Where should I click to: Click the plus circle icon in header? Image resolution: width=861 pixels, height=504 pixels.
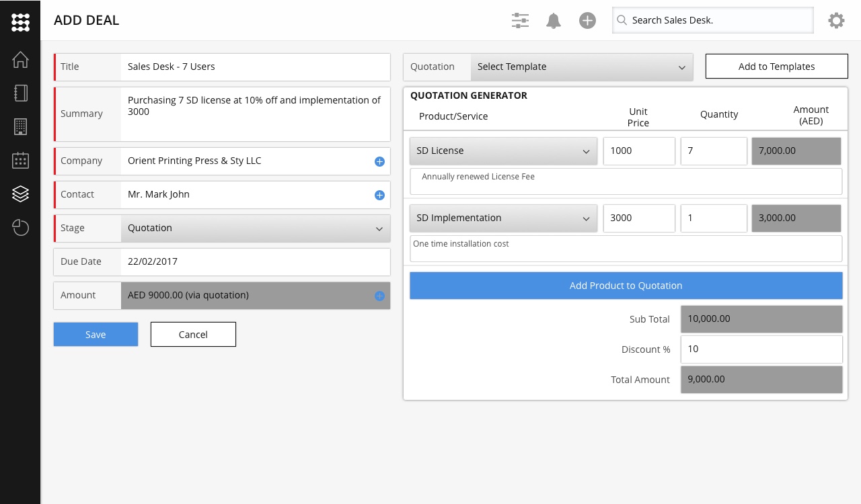(x=587, y=21)
